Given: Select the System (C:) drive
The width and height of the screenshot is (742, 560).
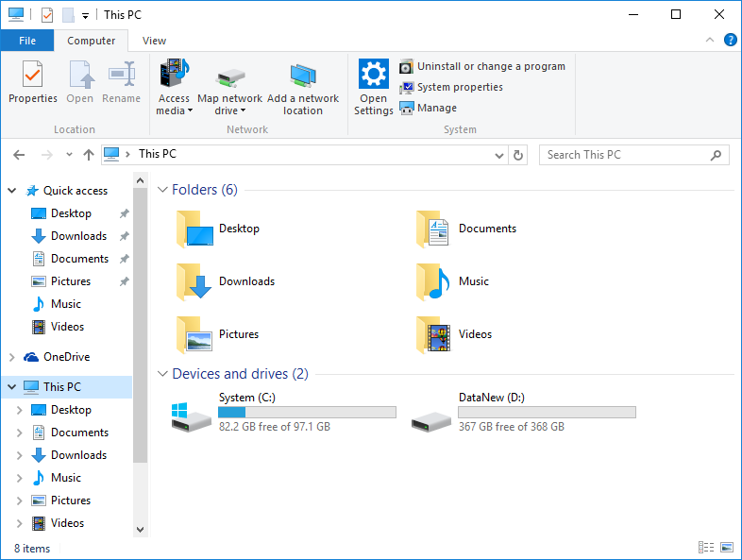Looking at the screenshot, I should (x=283, y=412).
